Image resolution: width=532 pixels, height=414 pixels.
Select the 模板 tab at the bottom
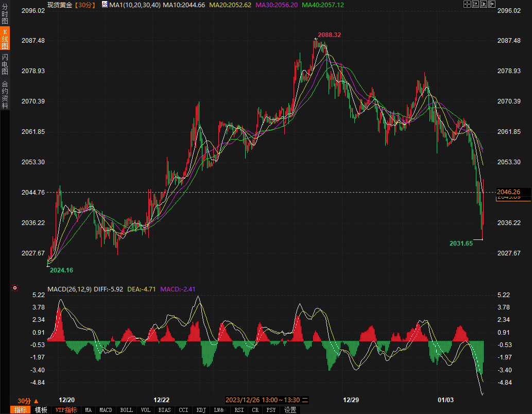pos(41,410)
